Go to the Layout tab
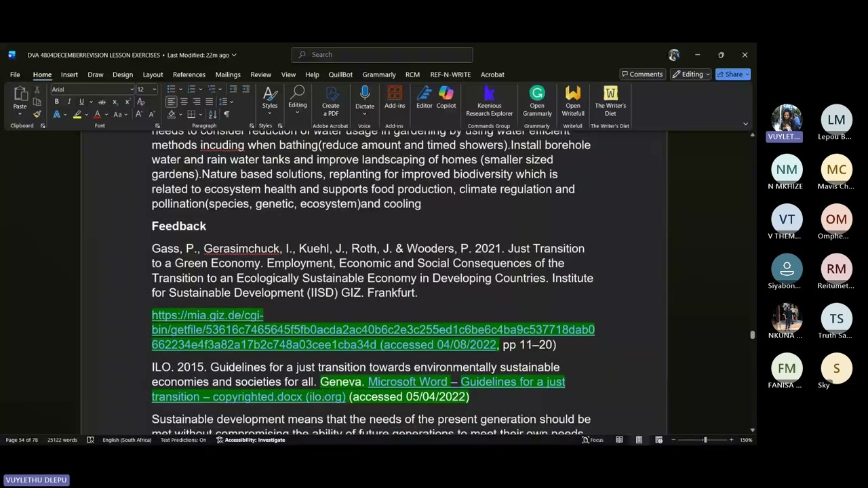This screenshot has width=868, height=488. click(153, 75)
